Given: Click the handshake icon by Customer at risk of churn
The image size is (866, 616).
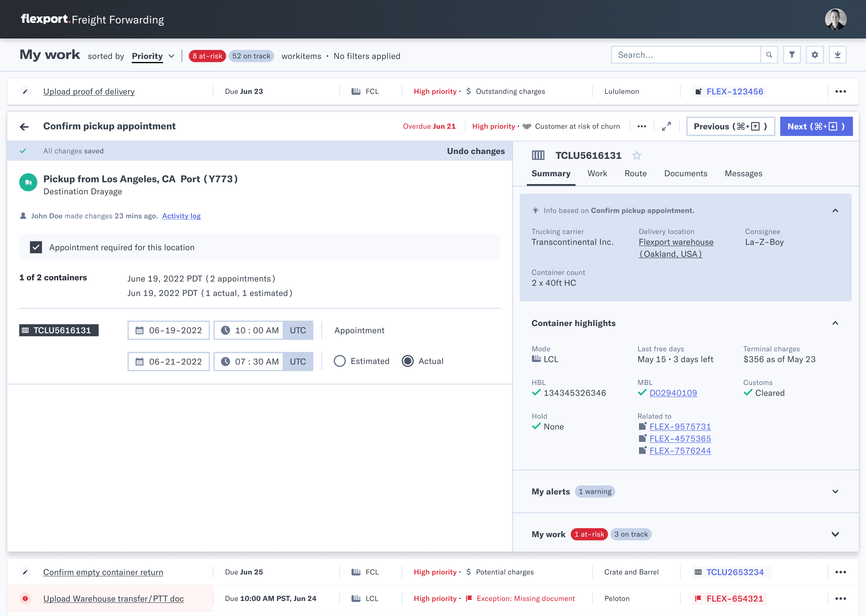Looking at the screenshot, I should [x=527, y=126].
